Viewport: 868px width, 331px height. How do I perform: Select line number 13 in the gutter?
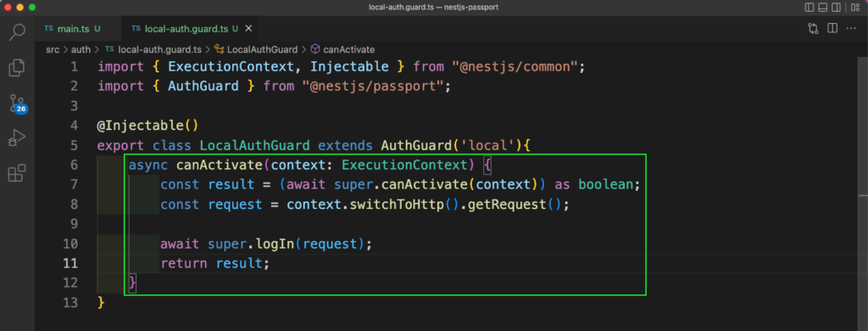pyautogui.click(x=70, y=303)
